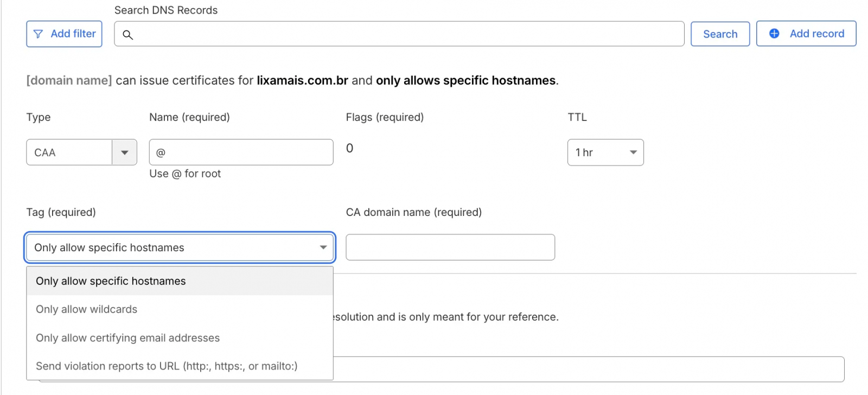The height and width of the screenshot is (395, 868).
Task: Open the Add filter button
Action: point(65,34)
